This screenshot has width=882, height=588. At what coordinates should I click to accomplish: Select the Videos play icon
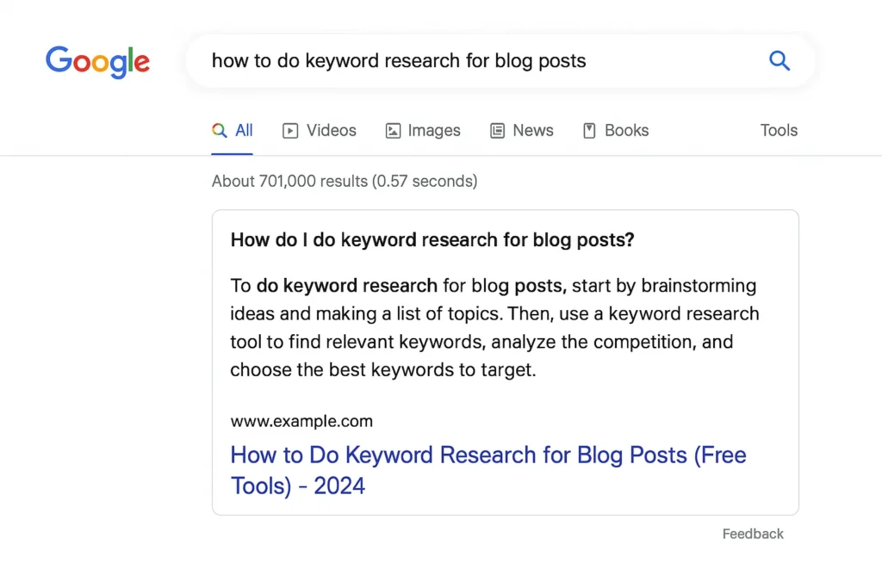(290, 130)
